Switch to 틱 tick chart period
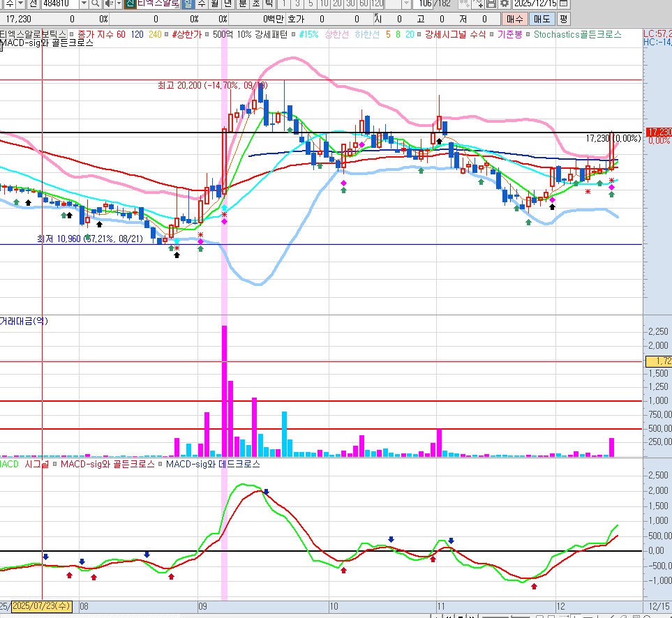This screenshot has height=618, width=672. coord(269,4)
